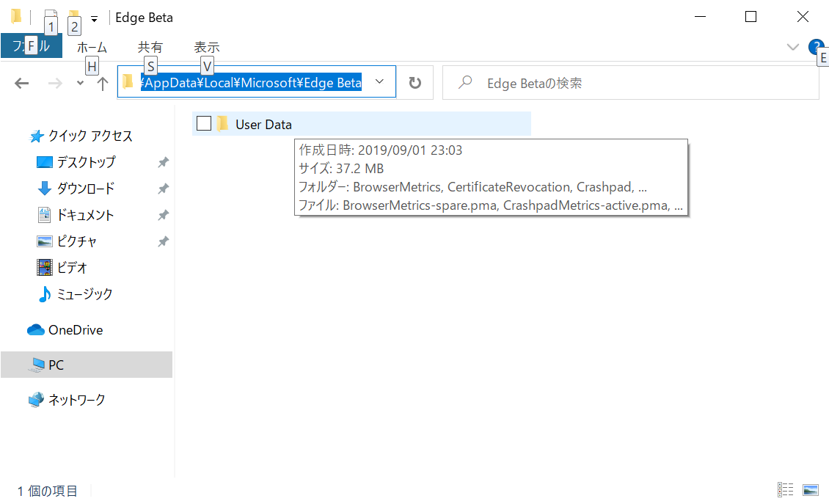Maximize the Edge Beta window
829x504 pixels.
(x=751, y=17)
